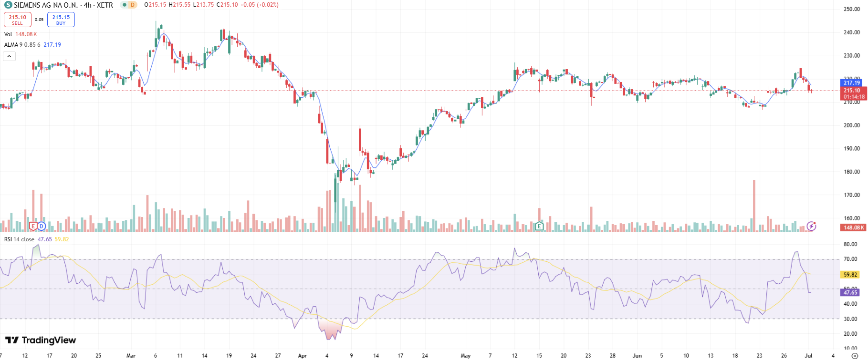Click the May label on the time axis
The image size is (868, 361).
click(466, 356)
